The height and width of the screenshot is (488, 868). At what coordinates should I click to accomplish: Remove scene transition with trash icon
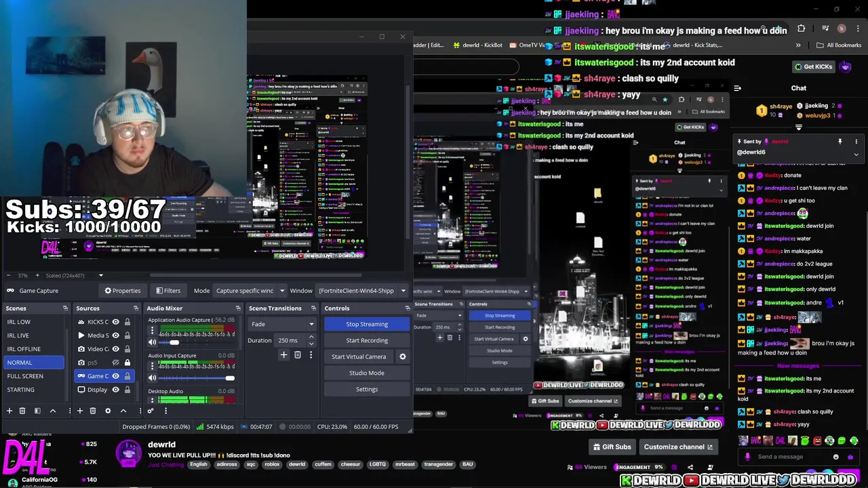click(x=297, y=354)
